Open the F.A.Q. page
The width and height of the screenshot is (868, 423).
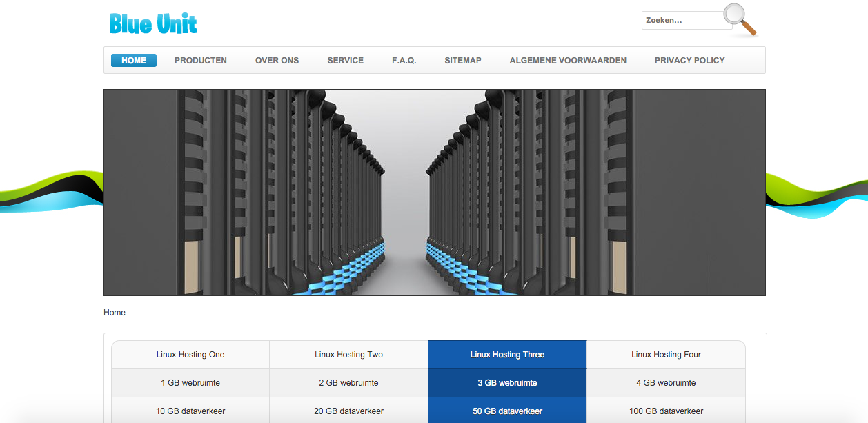[404, 61]
